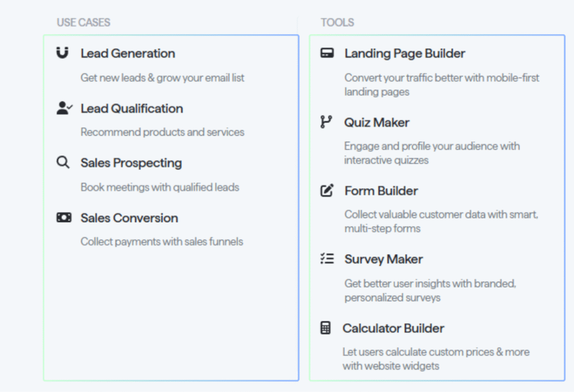This screenshot has width=574, height=392.
Task: Click the user-check icon beside Lead Qualification
Action: (64, 108)
